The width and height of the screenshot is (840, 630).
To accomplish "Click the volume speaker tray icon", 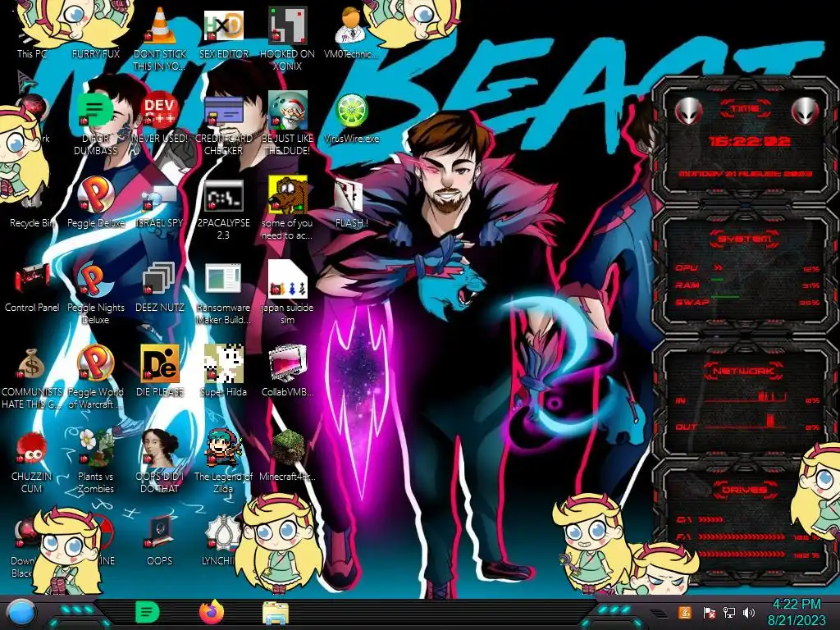I will 749,613.
